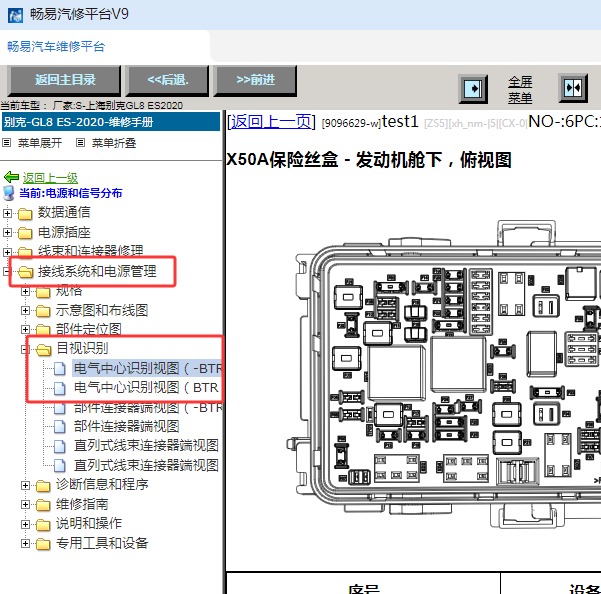Screen dimensions: 601x594
Task: Expand the 数据通信 tree node
Action: click(x=7, y=213)
